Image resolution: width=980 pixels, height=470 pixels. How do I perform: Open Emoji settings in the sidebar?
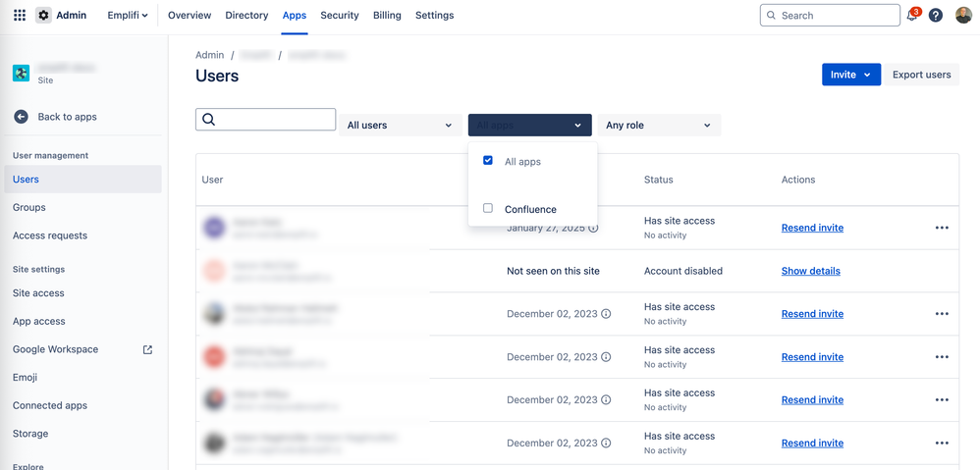pos(82,377)
